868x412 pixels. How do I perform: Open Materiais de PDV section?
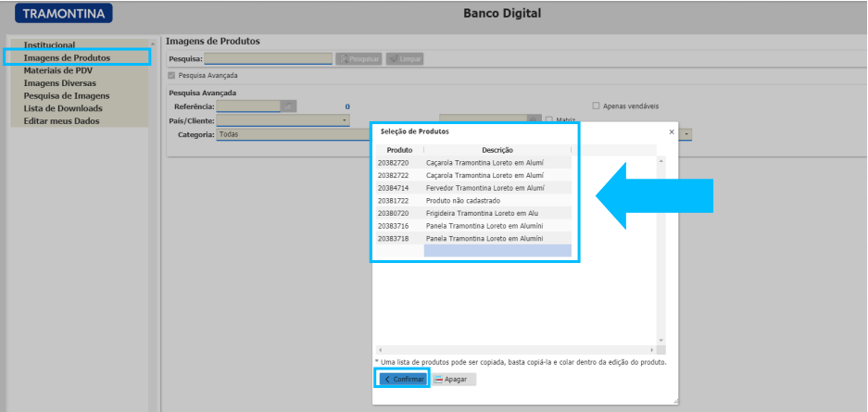57,70
